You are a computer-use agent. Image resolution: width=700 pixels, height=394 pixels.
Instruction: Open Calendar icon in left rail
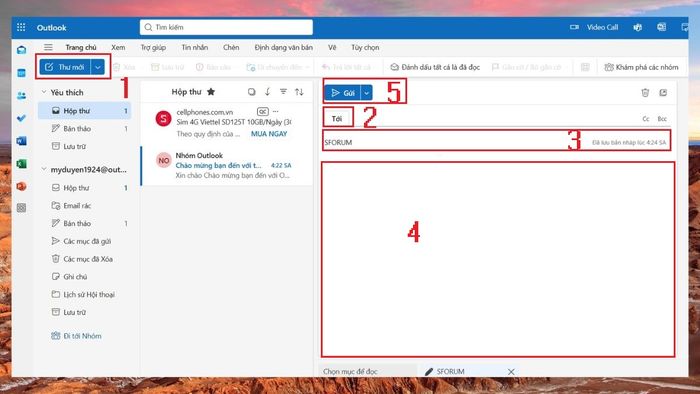pyautogui.click(x=21, y=73)
